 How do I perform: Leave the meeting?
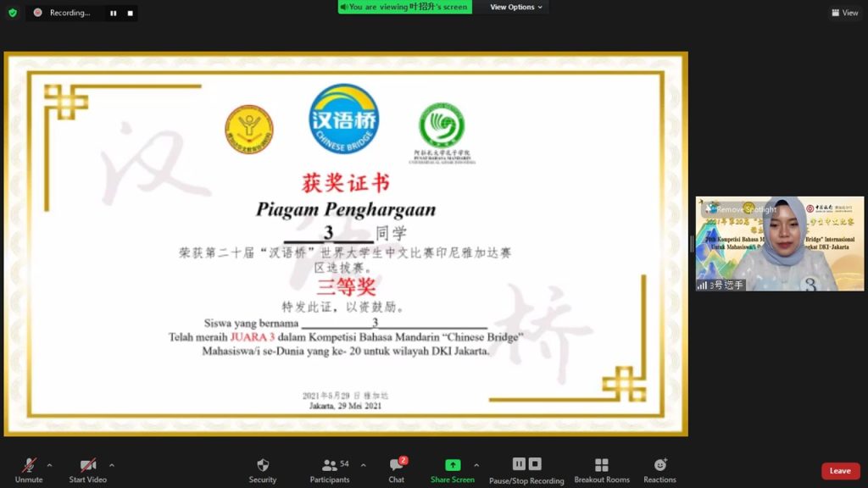pyautogui.click(x=840, y=471)
